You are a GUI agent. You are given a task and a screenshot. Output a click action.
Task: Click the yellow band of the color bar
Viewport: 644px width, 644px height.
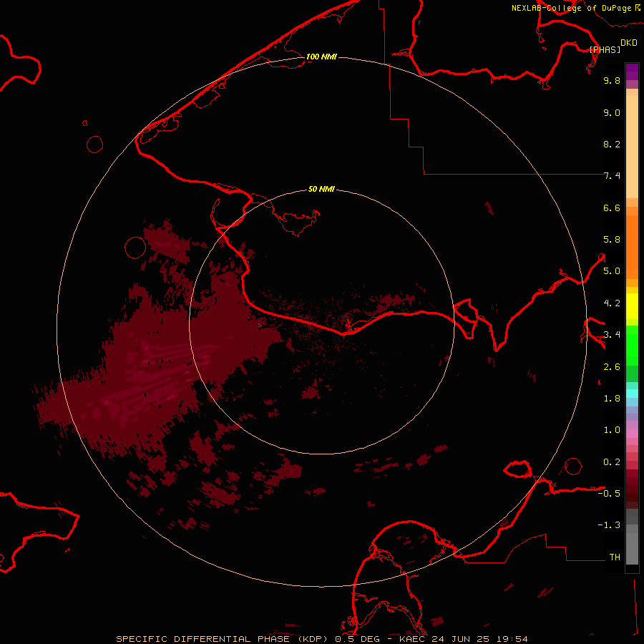pos(632,306)
